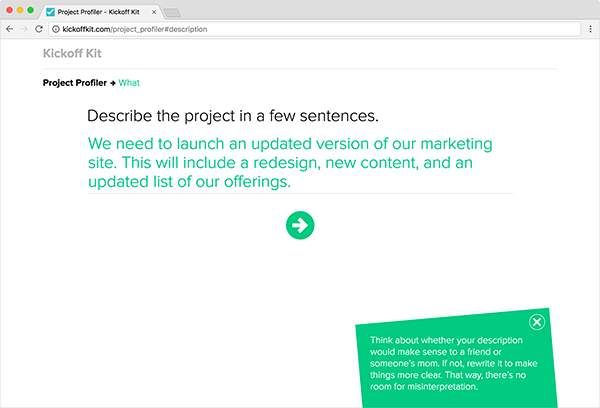Open the Chrome three-dot menu
Viewport: 600px width, 408px height.
(x=591, y=29)
